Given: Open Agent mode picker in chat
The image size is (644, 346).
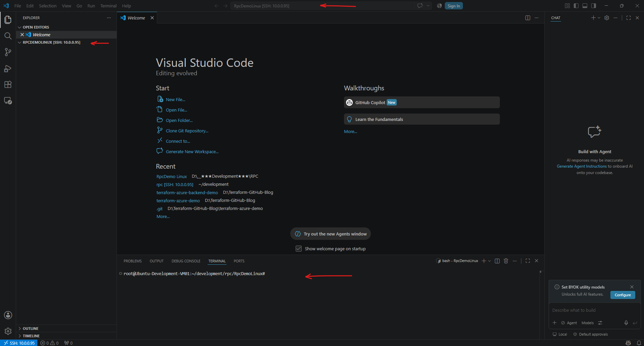Looking at the screenshot, I should point(569,323).
